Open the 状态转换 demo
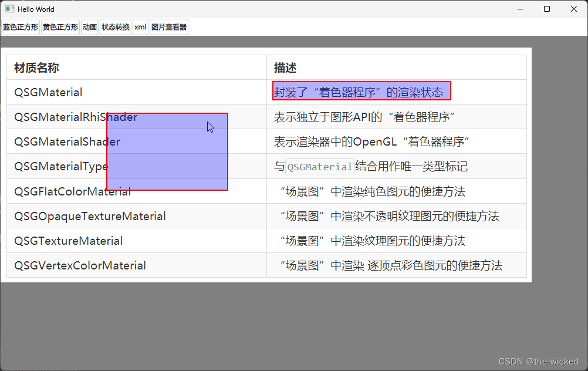 (115, 27)
